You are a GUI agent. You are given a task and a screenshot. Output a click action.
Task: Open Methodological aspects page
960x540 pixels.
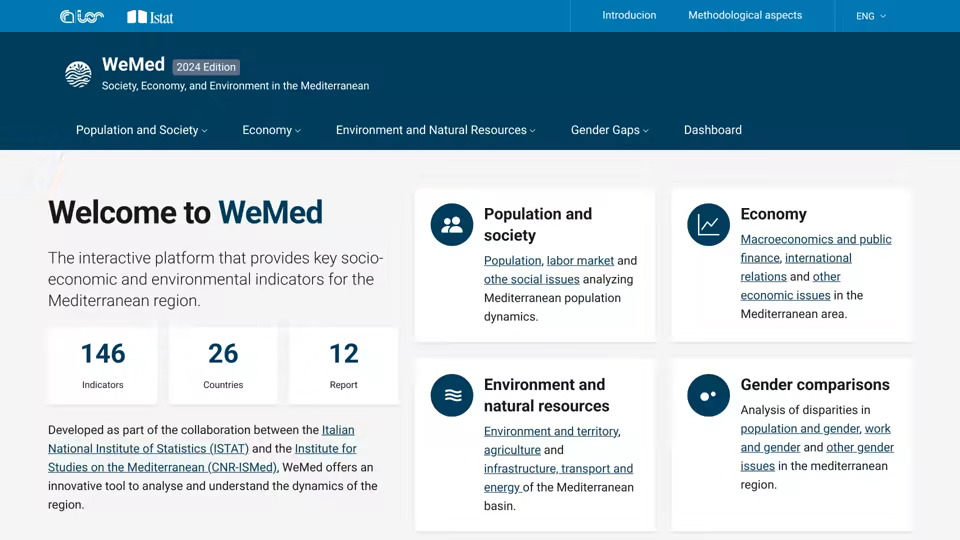coord(745,15)
